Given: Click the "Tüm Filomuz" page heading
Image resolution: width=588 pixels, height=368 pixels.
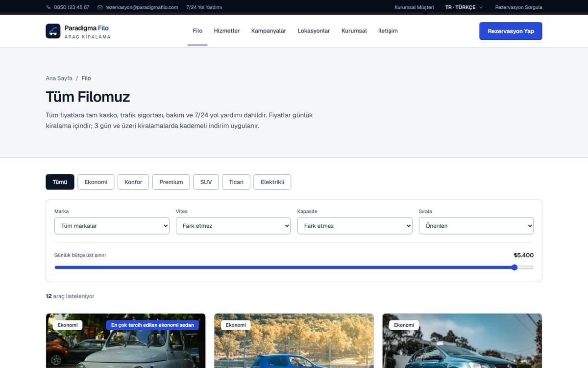Looking at the screenshot, I should 88,97.
